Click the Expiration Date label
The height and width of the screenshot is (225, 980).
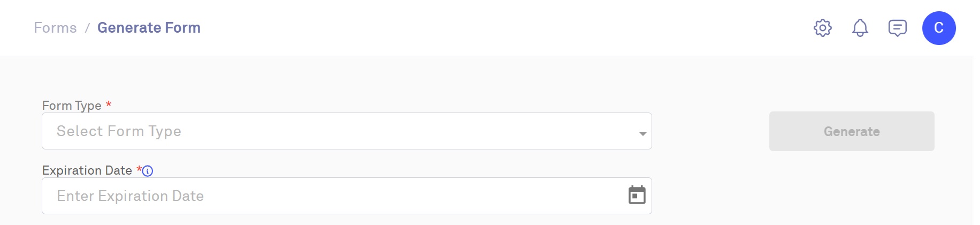87,170
